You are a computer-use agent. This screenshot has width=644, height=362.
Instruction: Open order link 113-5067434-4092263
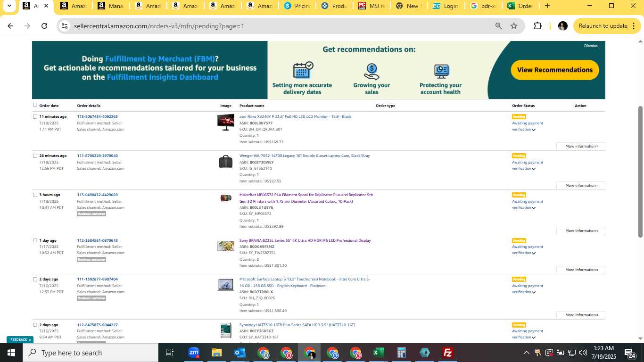pos(98,116)
